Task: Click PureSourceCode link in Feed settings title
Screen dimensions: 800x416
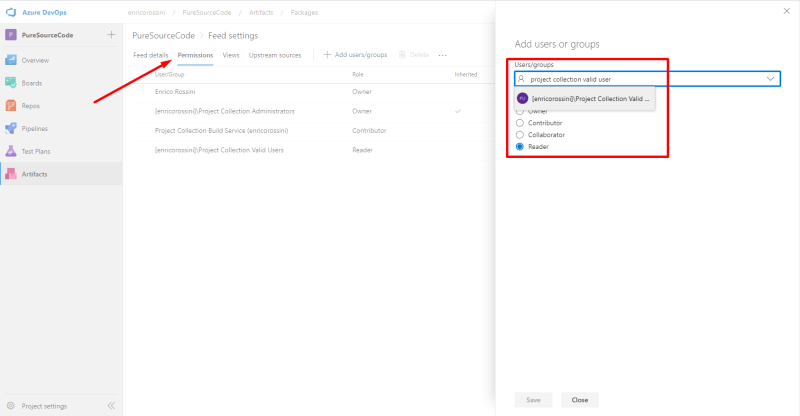Action: click(163, 35)
